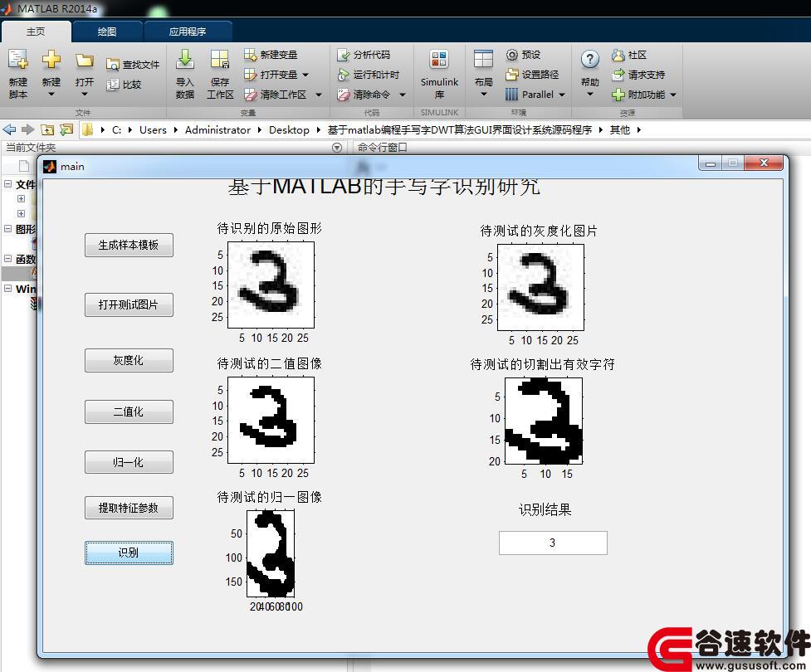Click Administrator in the address path
The height and width of the screenshot is (672, 811).
tap(217, 129)
